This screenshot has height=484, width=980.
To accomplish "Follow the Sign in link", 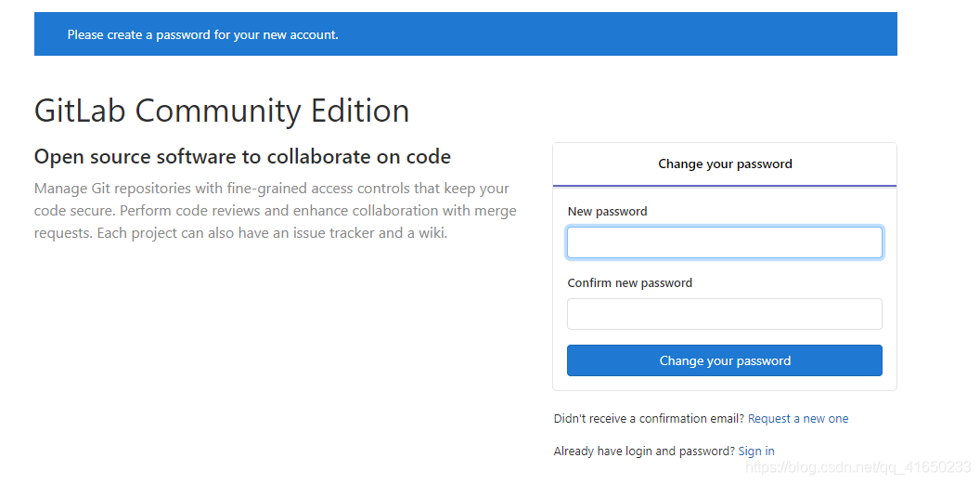I will 756,451.
